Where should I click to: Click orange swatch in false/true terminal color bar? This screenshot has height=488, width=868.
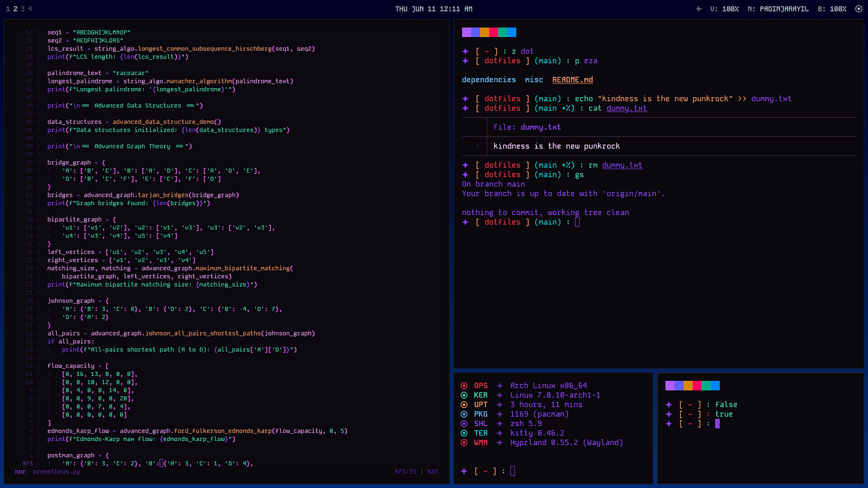click(x=688, y=386)
